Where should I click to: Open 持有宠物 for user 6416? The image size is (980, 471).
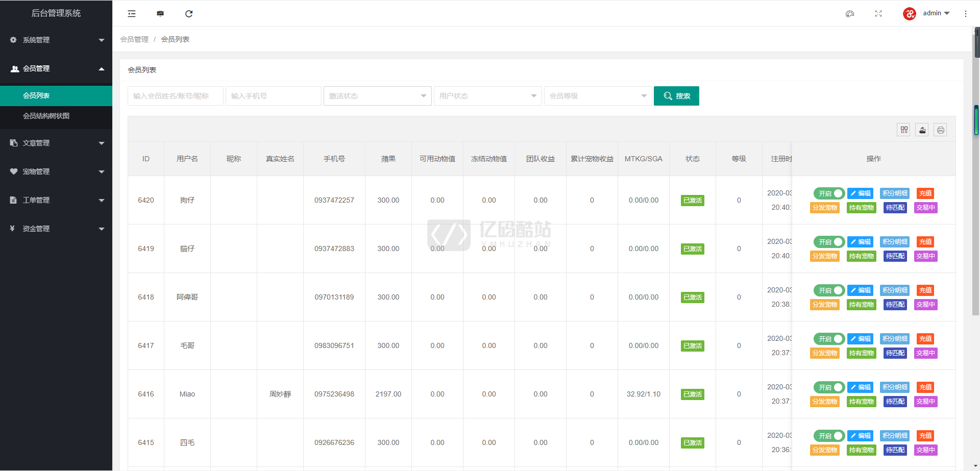click(862, 402)
